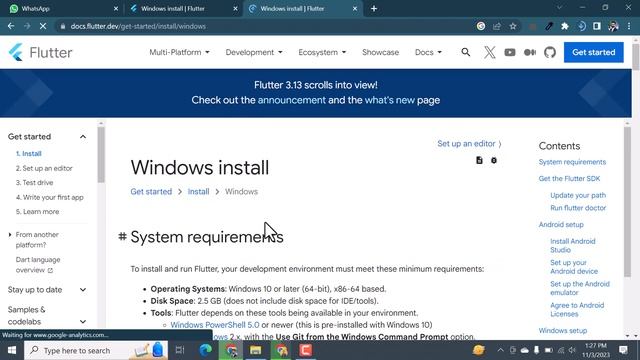
Task: Open Flutter's YouTube channel icon
Action: point(510,52)
